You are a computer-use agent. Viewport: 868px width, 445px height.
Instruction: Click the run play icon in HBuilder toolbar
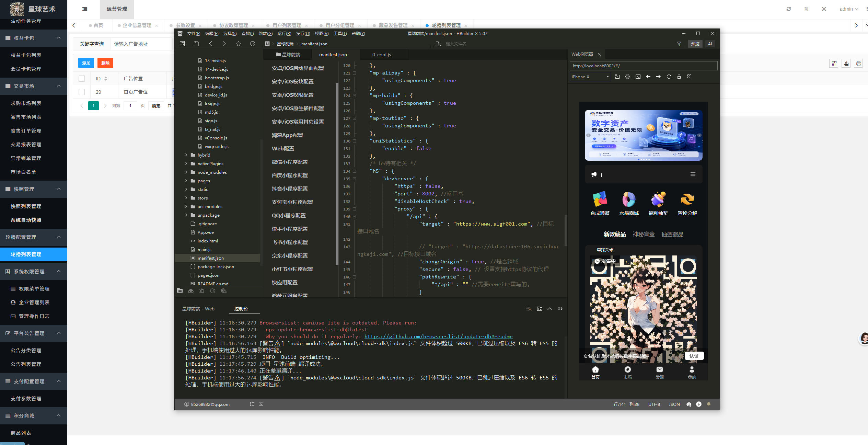[x=253, y=44]
